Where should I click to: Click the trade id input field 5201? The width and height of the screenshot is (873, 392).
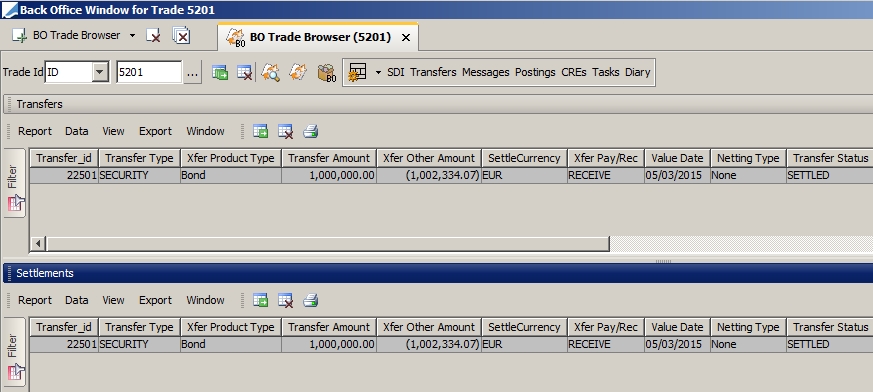coord(149,72)
